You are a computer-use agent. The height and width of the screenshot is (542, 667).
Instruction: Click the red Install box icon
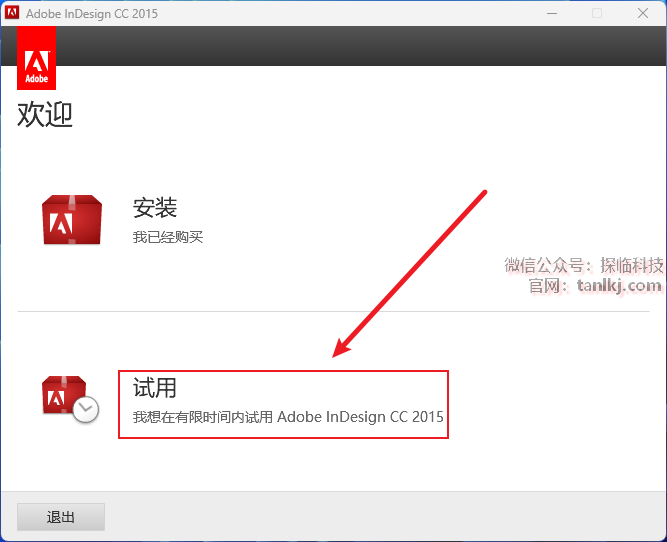click(x=71, y=220)
